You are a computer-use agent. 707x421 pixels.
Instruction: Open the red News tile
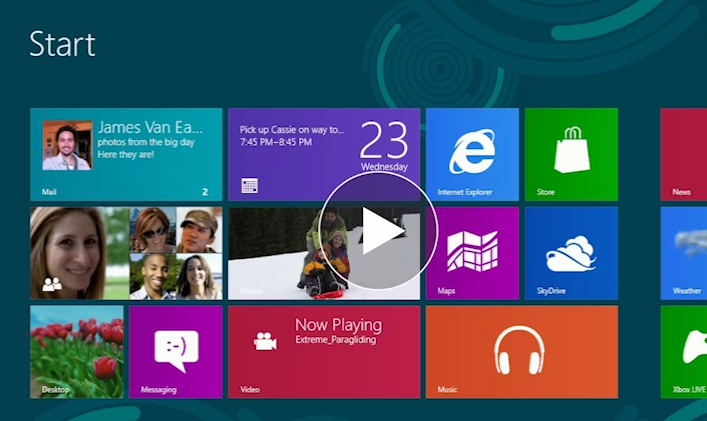(x=684, y=154)
